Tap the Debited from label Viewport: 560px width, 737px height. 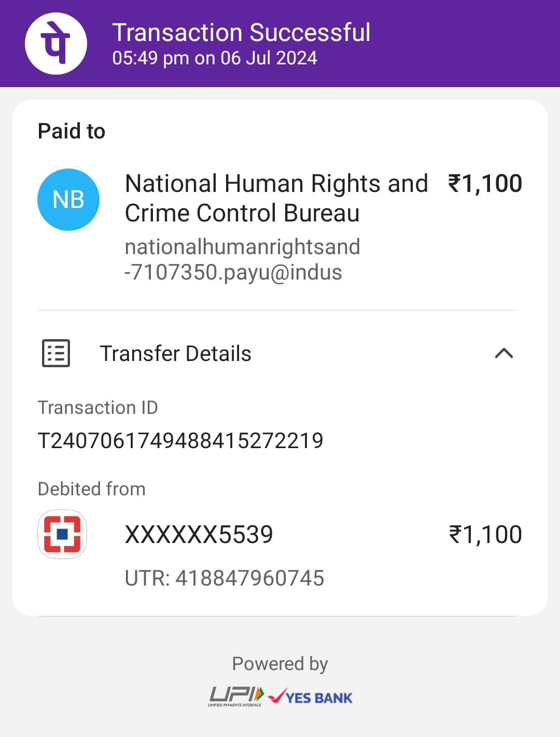coord(92,489)
